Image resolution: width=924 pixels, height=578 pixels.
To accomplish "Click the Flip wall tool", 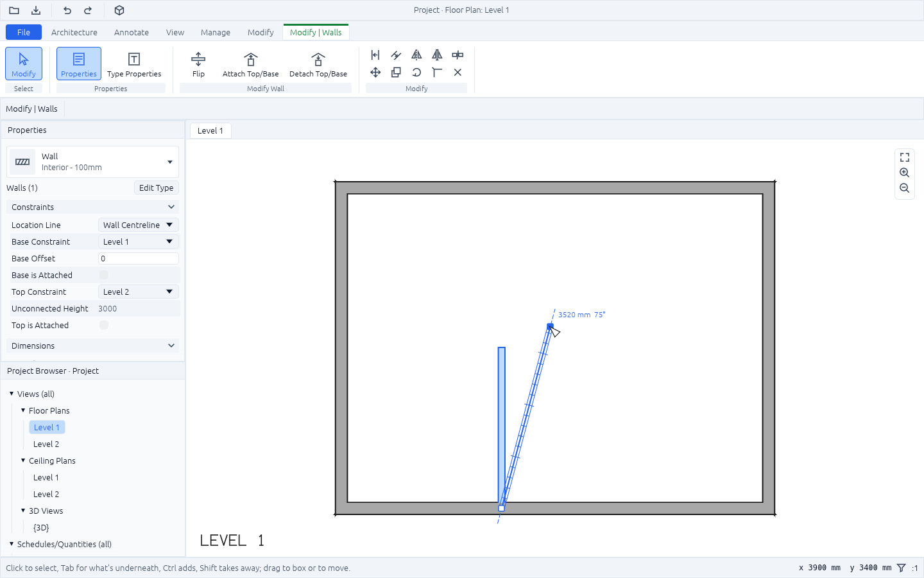I will click(x=198, y=64).
